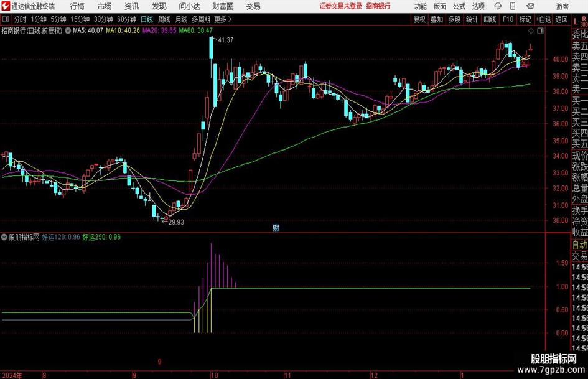The height and width of the screenshot is (379, 588).
Task: Switch to 30分钟 period tab
Action: [103, 19]
